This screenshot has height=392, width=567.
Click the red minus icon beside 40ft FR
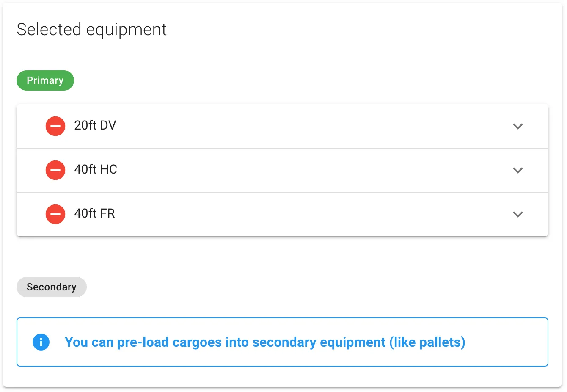pos(55,214)
